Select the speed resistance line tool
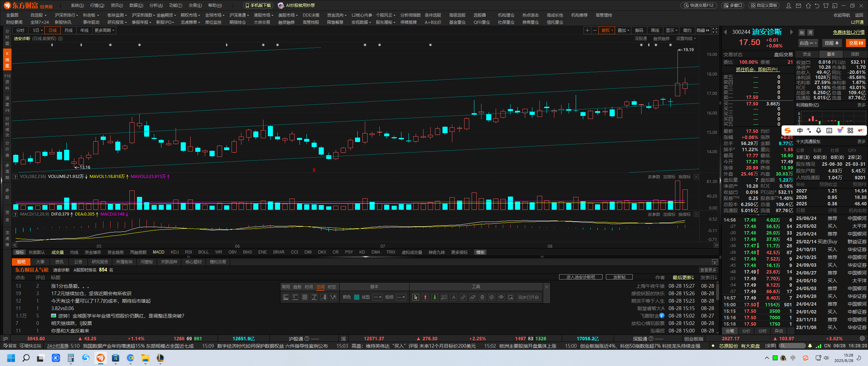 click(x=324, y=297)
